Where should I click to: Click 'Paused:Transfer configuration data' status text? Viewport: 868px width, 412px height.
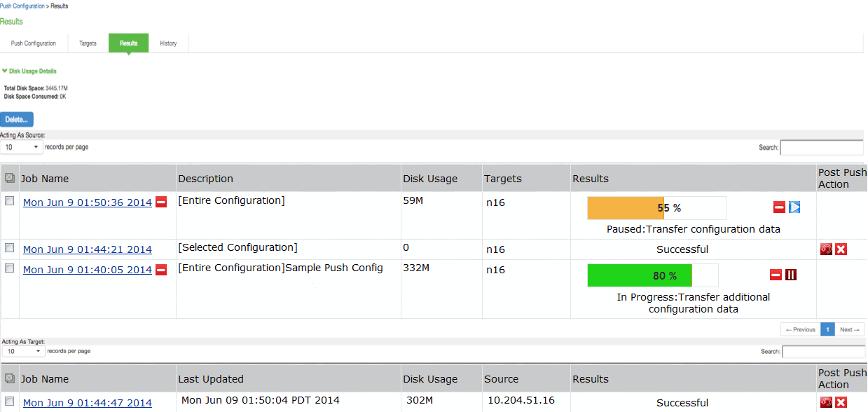694,229
